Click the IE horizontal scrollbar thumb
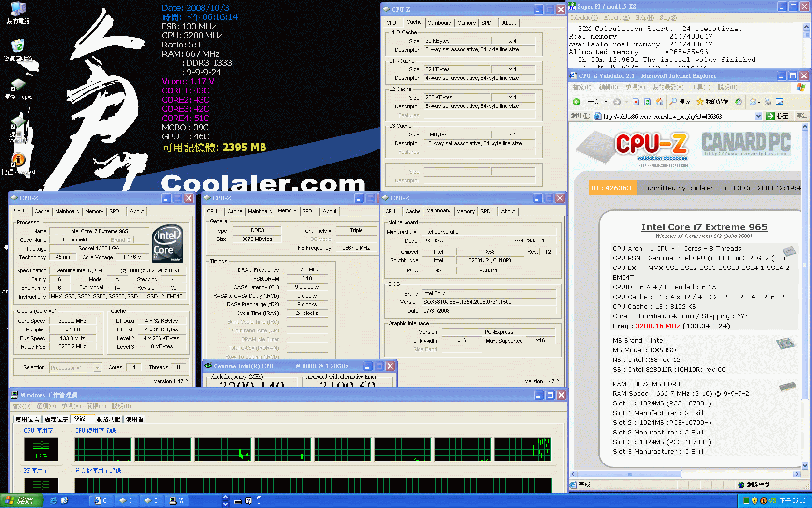This screenshot has height=508, width=812. click(630, 474)
